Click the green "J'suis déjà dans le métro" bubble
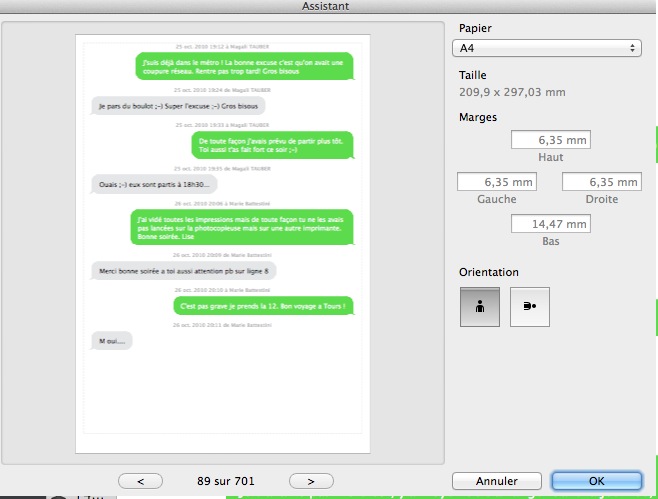This screenshot has height=499, width=658. tap(244, 66)
